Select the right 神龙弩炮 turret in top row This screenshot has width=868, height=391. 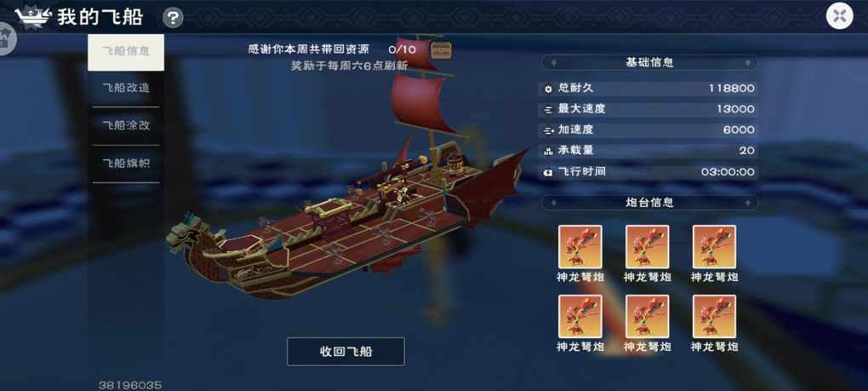pos(714,246)
